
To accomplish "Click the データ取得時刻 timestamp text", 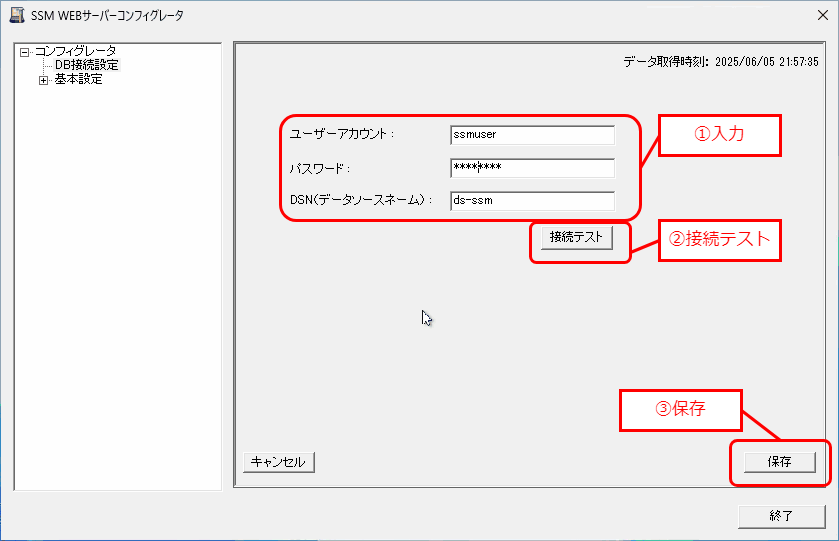I will click(721, 62).
